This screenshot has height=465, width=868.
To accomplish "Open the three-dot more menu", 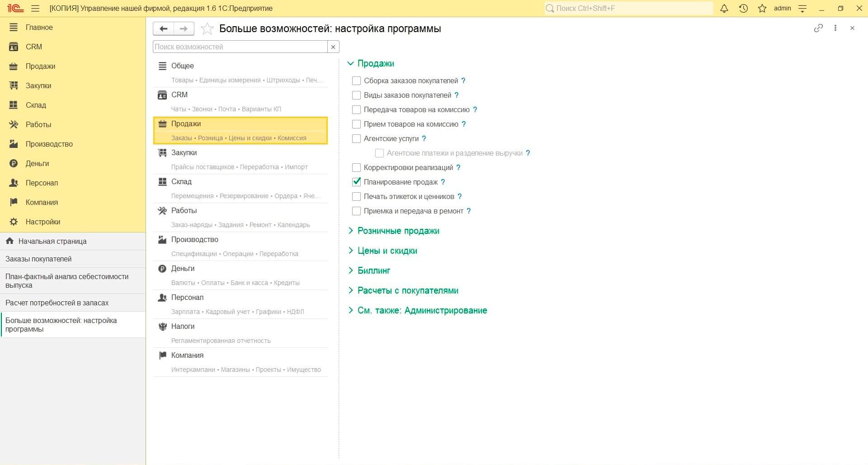I will tap(835, 28).
